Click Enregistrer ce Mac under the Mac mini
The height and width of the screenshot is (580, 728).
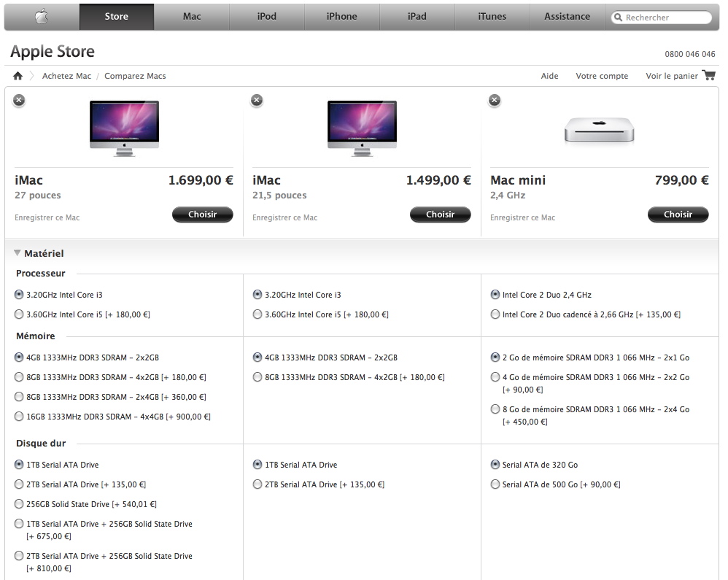[x=522, y=217]
